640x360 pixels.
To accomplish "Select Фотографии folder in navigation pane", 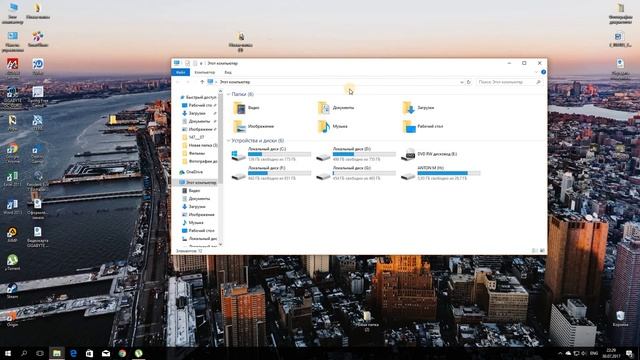I will pyautogui.click(x=199, y=162).
